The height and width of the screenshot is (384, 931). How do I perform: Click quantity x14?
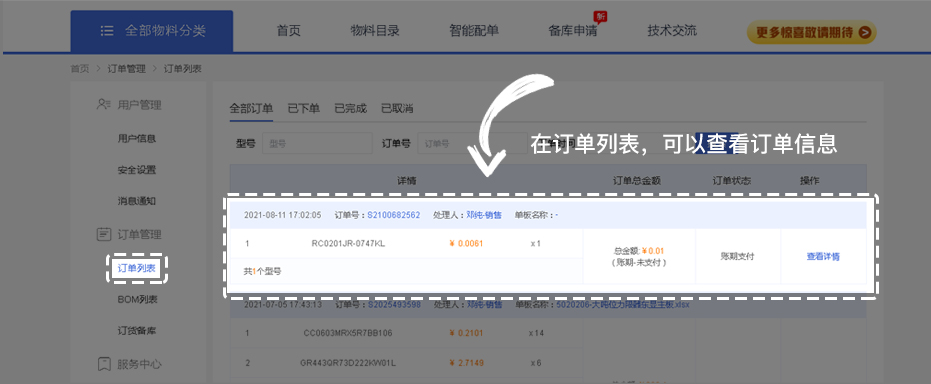(536, 333)
